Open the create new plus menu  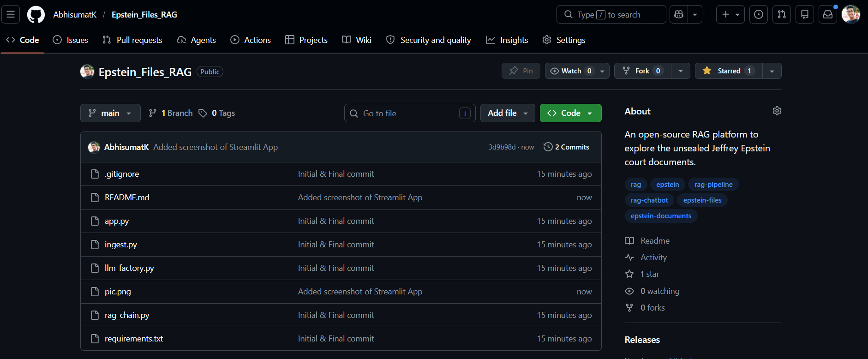coord(730,14)
